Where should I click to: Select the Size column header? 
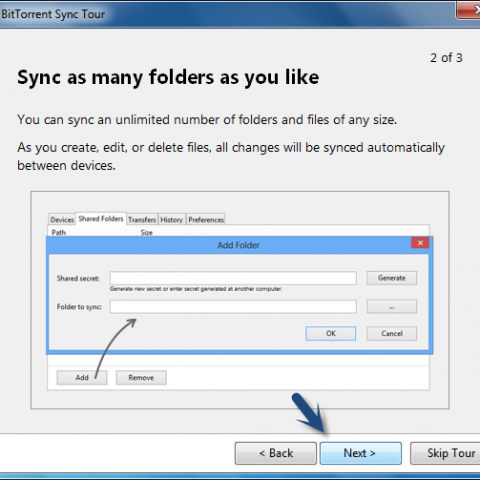click(147, 232)
